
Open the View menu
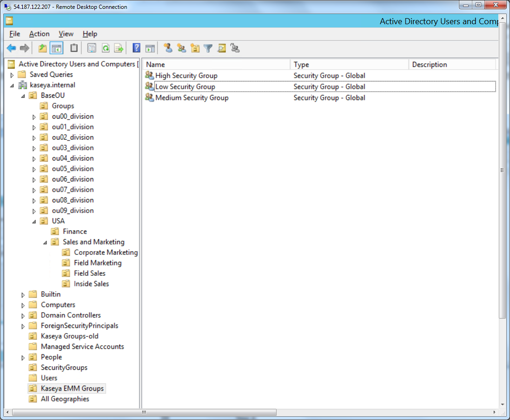coord(66,34)
